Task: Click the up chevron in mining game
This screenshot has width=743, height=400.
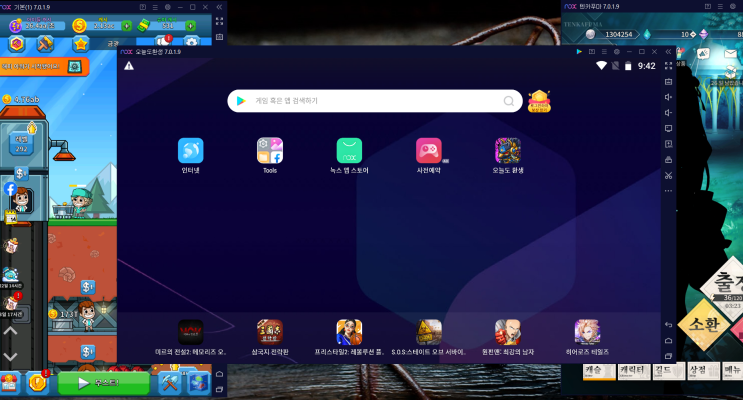Action: coord(10,331)
